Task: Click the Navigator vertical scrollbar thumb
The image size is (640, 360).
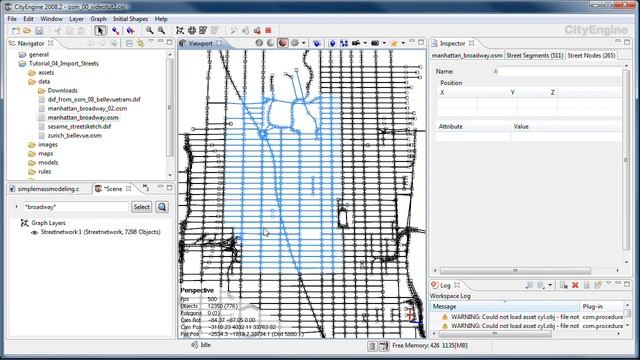Action: point(170,108)
